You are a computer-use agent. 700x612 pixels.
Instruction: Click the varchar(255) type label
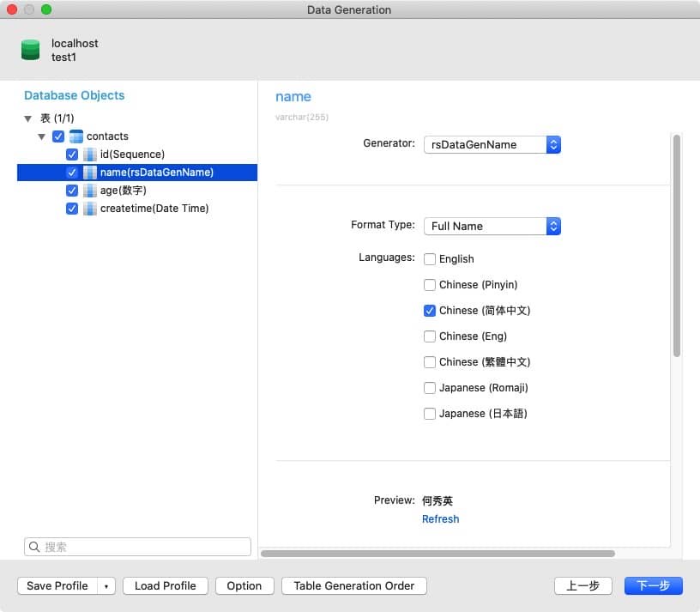[302, 117]
